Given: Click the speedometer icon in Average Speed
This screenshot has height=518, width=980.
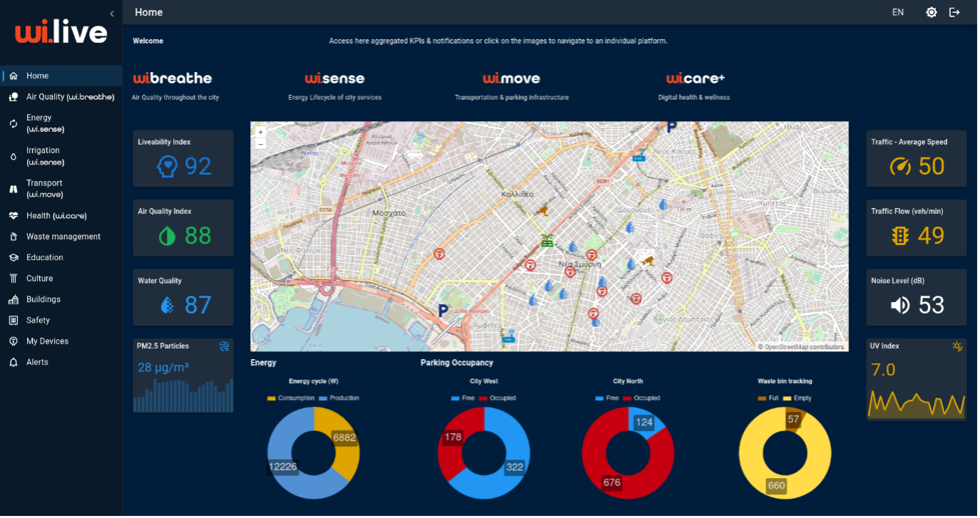Looking at the screenshot, I should point(901,167).
